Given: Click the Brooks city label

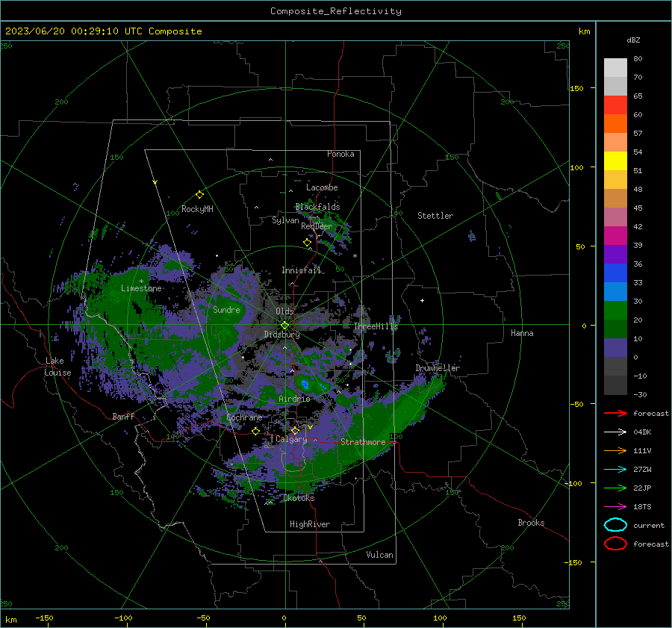Looking at the screenshot, I should tap(531, 523).
